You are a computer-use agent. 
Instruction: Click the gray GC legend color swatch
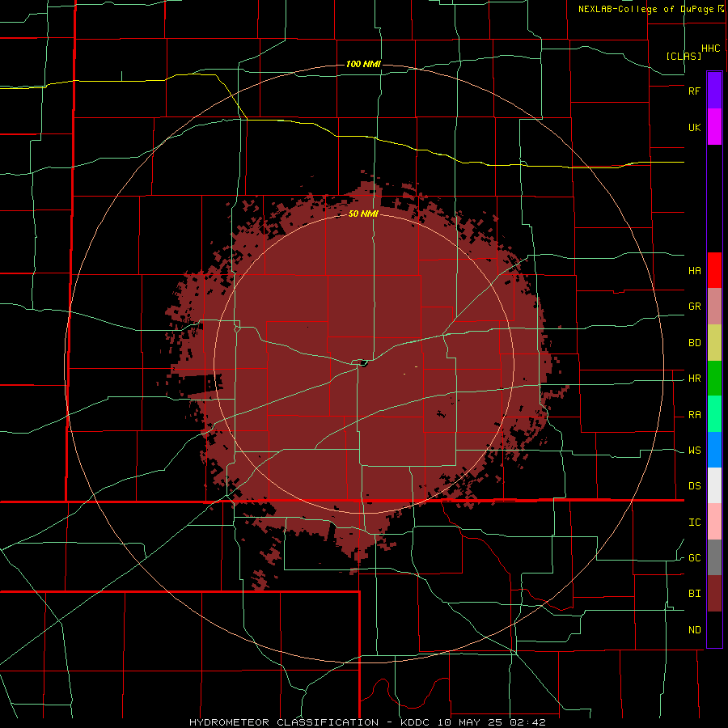[x=714, y=557]
